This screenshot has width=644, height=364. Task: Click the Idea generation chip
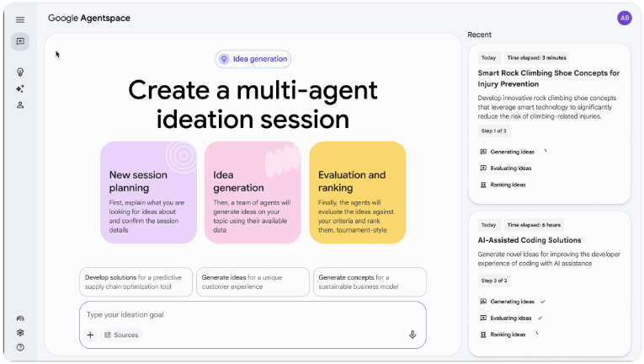(253, 59)
